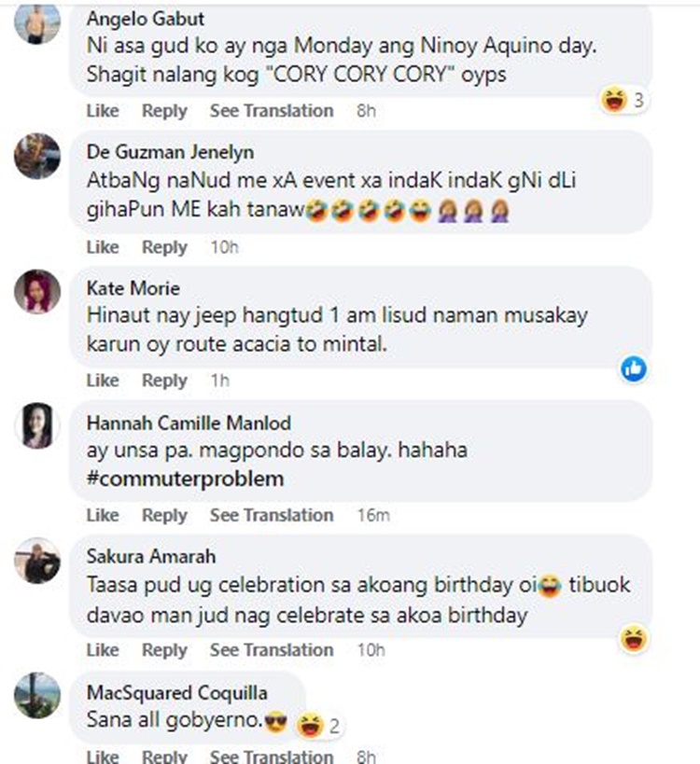Open Sakura Amarah's profile name link

click(x=151, y=556)
